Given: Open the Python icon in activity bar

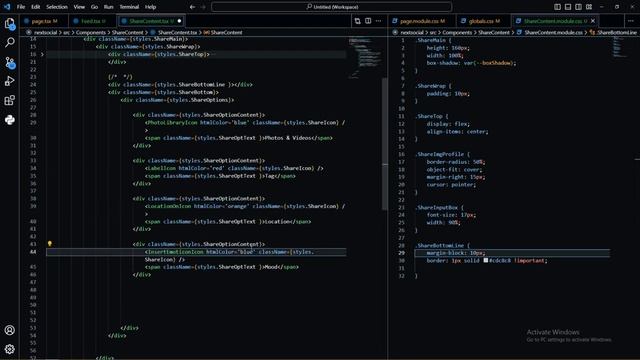Looking at the screenshot, I should [x=9, y=120].
